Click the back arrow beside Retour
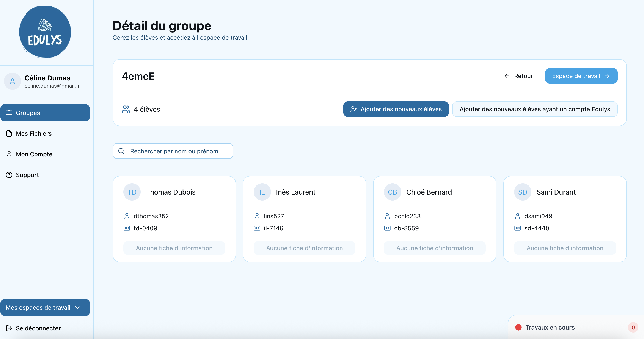The height and width of the screenshot is (339, 644). click(x=507, y=76)
